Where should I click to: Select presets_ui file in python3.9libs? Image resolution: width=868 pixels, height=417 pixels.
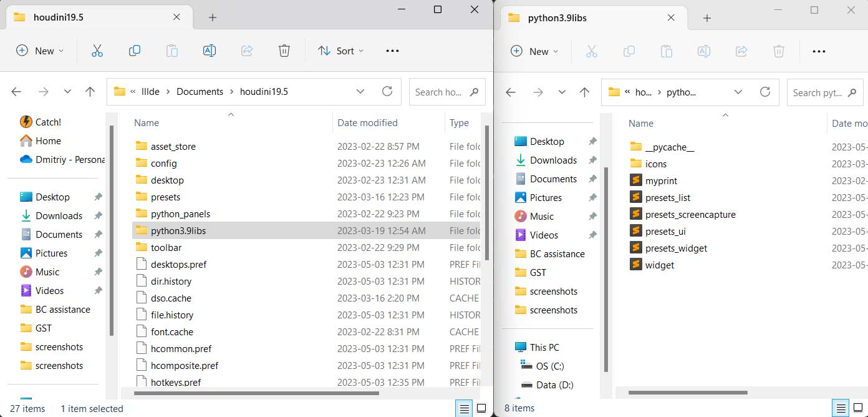(658, 231)
